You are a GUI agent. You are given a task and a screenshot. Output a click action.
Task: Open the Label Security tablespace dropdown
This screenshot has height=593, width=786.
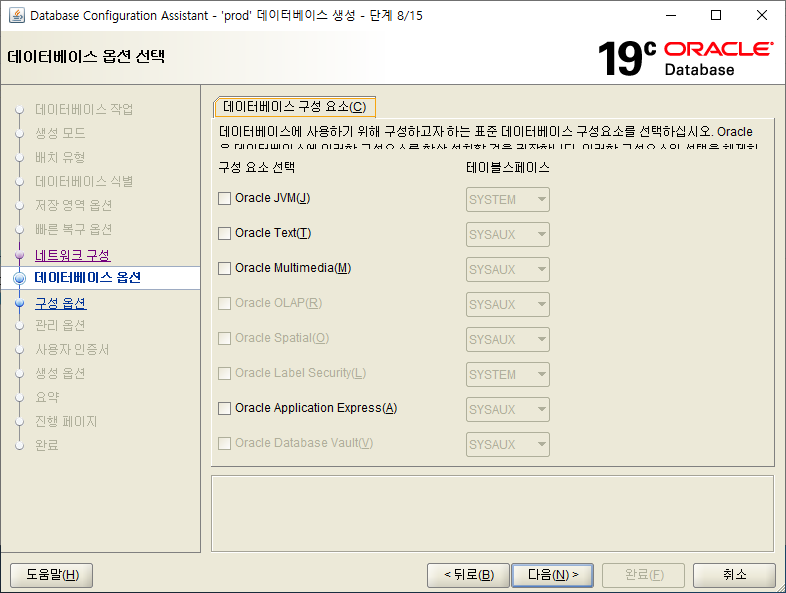508,374
